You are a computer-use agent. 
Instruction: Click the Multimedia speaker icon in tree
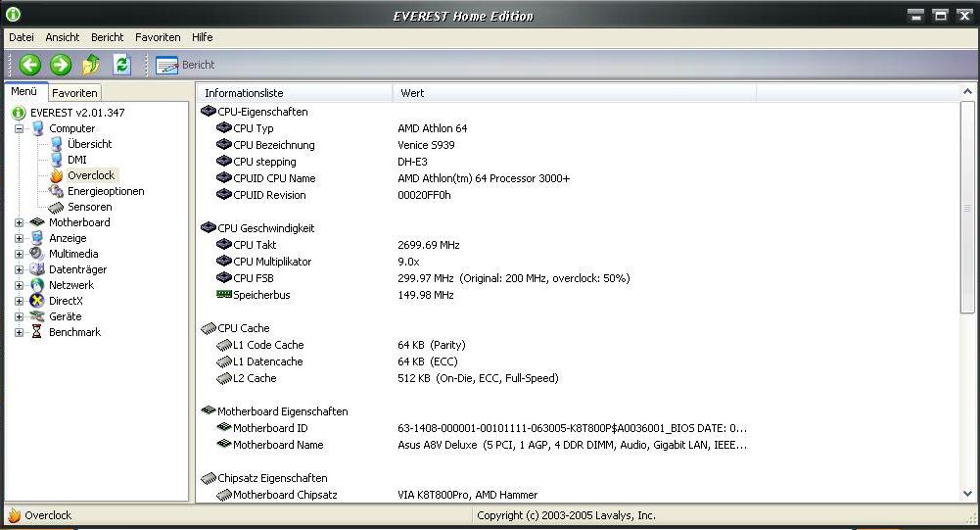[37, 254]
